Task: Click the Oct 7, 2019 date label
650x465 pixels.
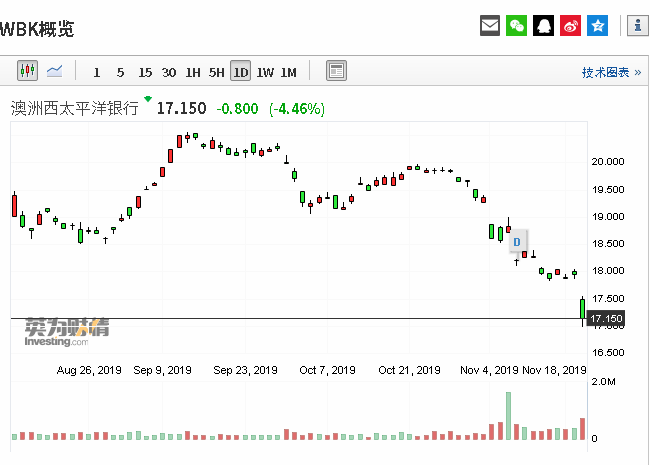Action: tap(327, 370)
